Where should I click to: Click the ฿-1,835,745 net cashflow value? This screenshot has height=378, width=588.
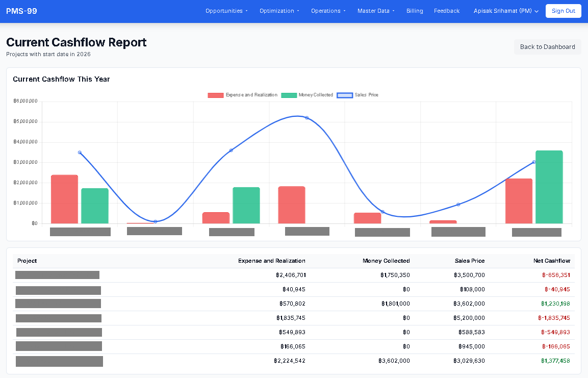pos(554,318)
